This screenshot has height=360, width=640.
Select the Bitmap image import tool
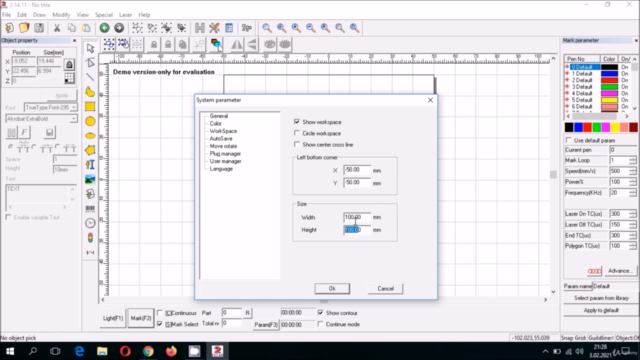pos(90,179)
